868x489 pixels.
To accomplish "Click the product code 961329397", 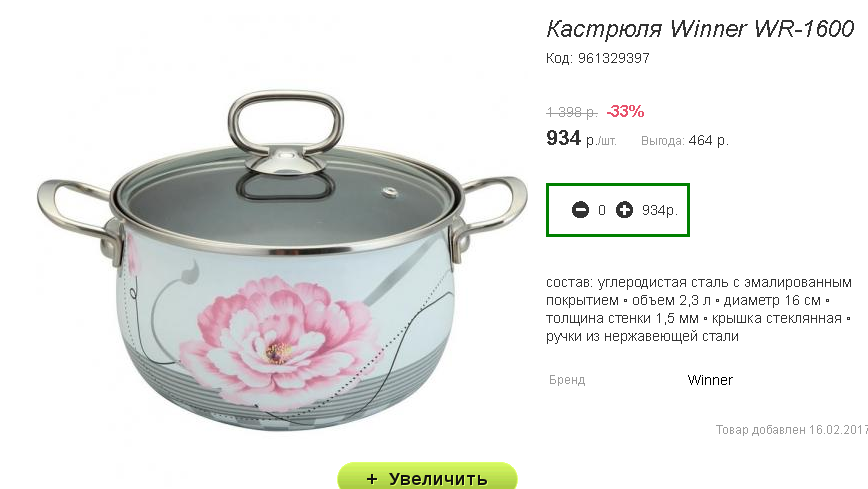I will pos(614,58).
